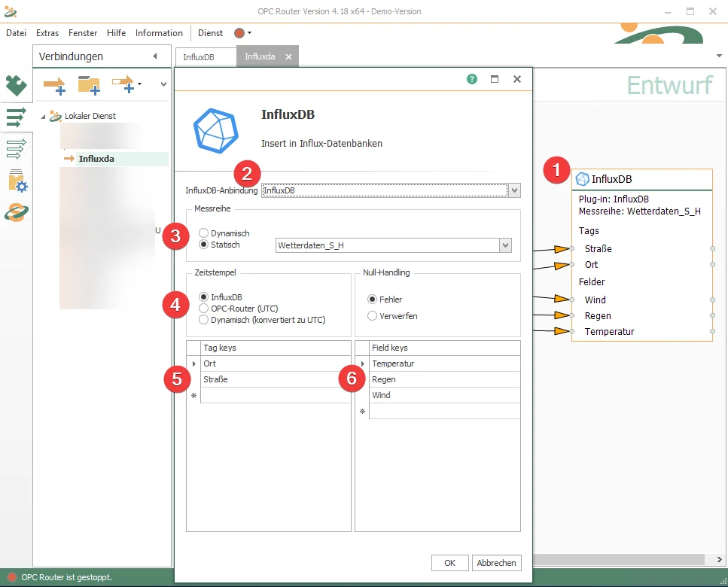Image resolution: width=728 pixels, height=587 pixels.
Task: Open the Dienst menu
Action: click(x=210, y=33)
